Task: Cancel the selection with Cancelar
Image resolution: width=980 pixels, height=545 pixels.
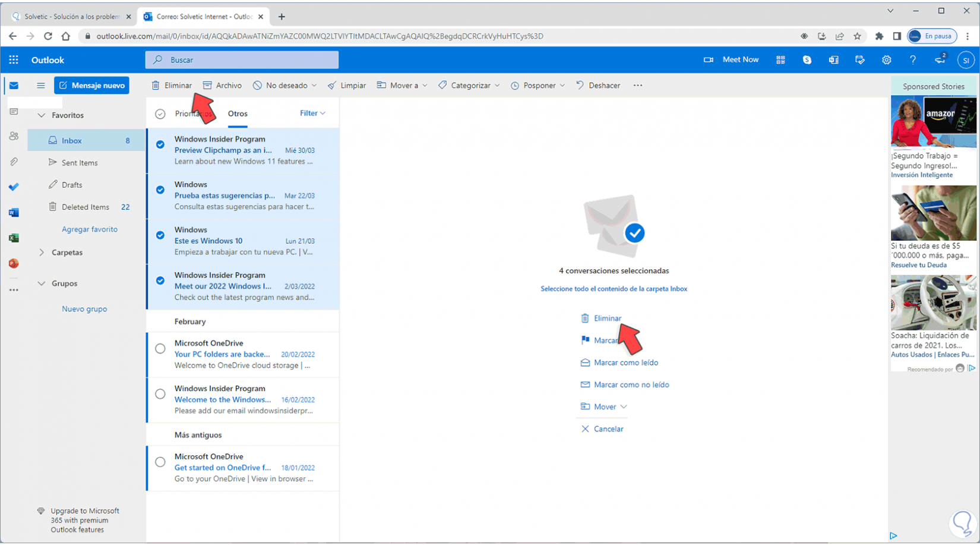Action: pyautogui.click(x=602, y=429)
